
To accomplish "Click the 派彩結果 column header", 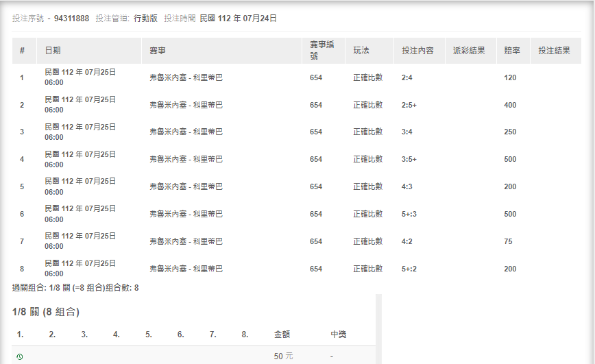I will pyautogui.click(x=470, y=51).
